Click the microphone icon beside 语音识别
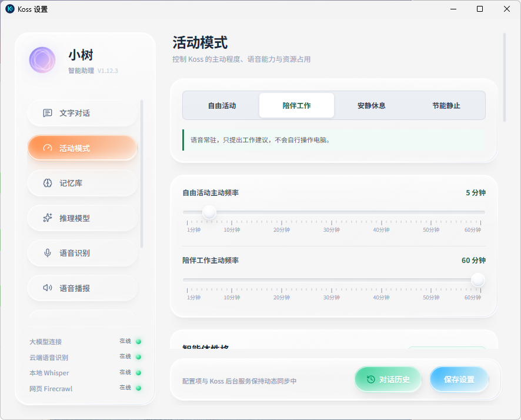The image size is (521, 420). point(48,253)
